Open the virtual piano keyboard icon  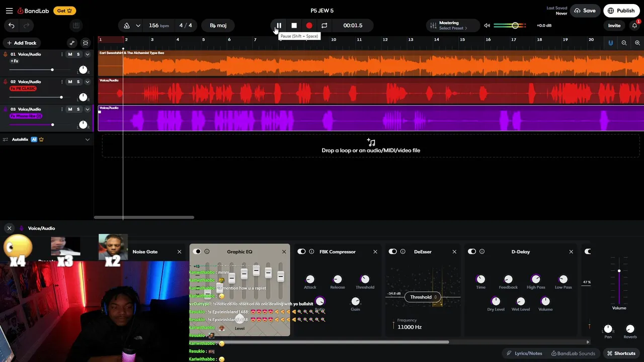76,26
